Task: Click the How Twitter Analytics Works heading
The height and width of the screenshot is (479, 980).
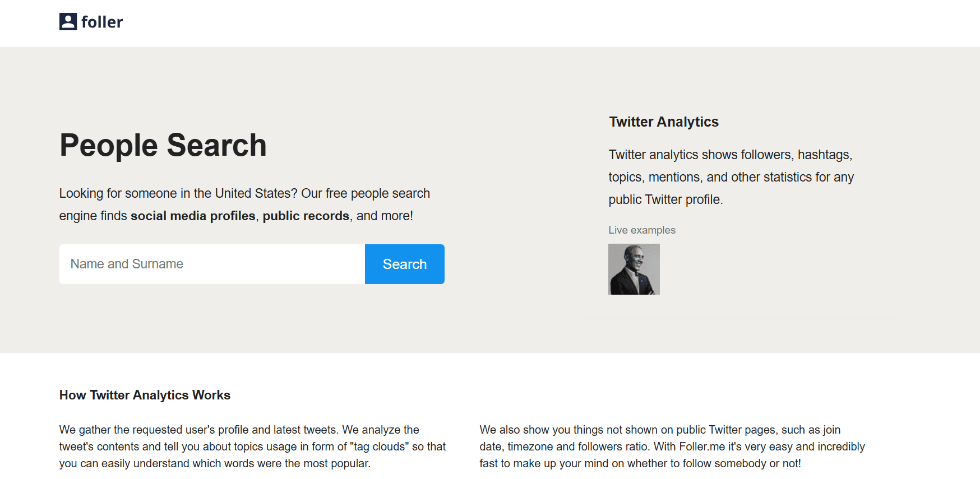Action: click(x=145, y=395)
